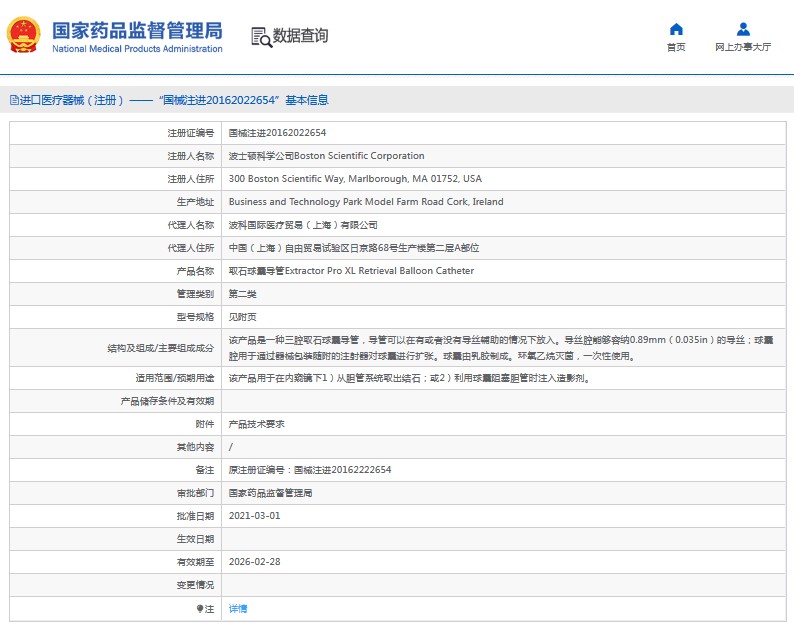Click the document icon beside 进口医疗器械 header

pyautogui.click(x=13, y=100)
